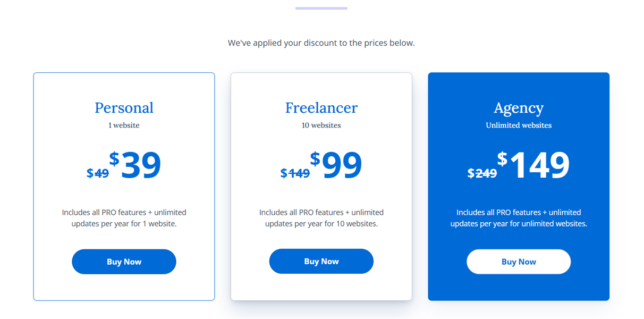This screenshot has width=644, height=319.
Task: Click the Agency plan heading
Action: click(x=519, y=108)
